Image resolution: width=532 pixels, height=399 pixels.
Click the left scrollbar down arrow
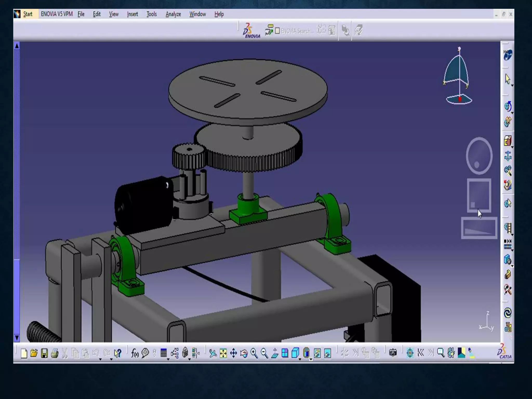pos(17,338)
